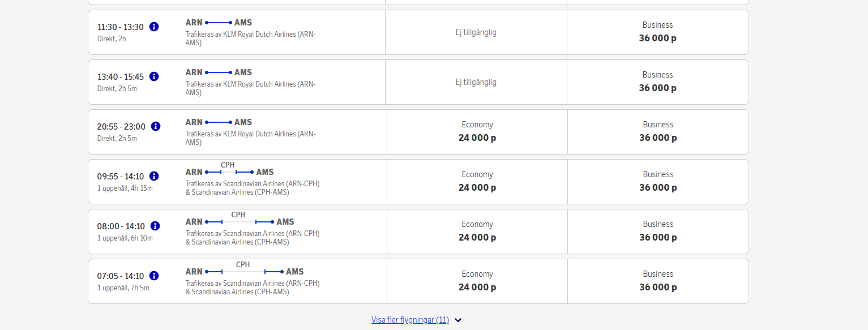Open info icon for 13:40 - 15:45 flight
Viewport: 868px width, 330px height.
coord(154,76)
